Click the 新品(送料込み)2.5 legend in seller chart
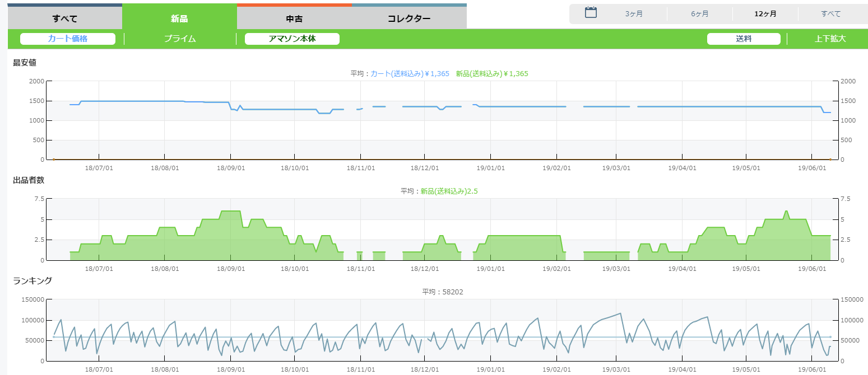Image resolution: width=868 pixels, height=375 pixels. pos(449,191)
